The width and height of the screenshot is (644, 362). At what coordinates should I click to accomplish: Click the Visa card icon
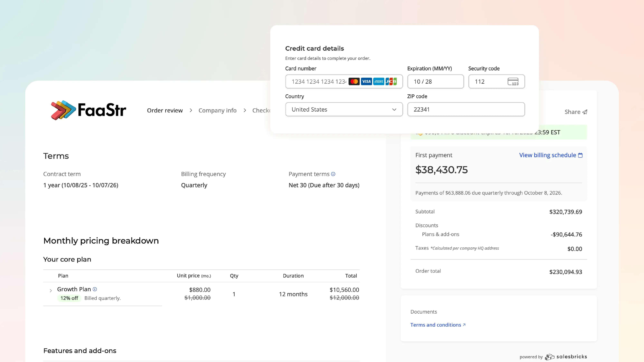tap(366, 81)
